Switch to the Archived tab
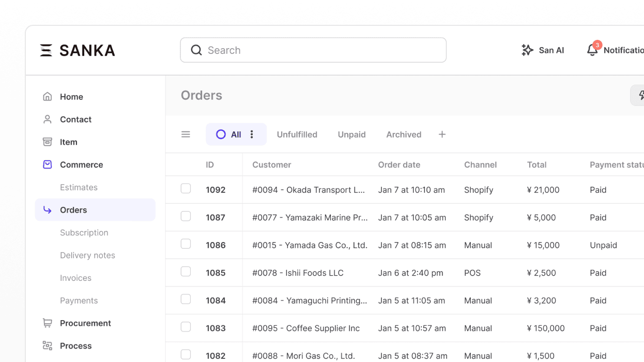The width and height of the screenshot is (644, 362). coord(403,134)
